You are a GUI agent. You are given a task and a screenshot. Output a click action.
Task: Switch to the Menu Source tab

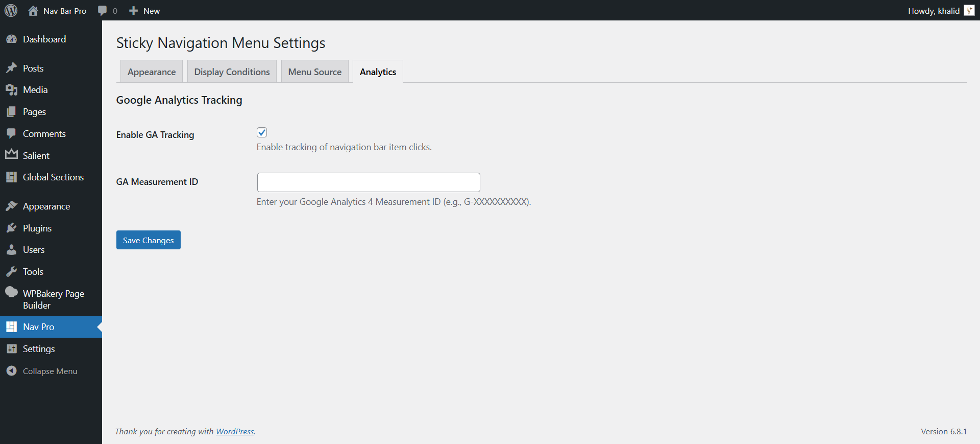click(315, 72)
